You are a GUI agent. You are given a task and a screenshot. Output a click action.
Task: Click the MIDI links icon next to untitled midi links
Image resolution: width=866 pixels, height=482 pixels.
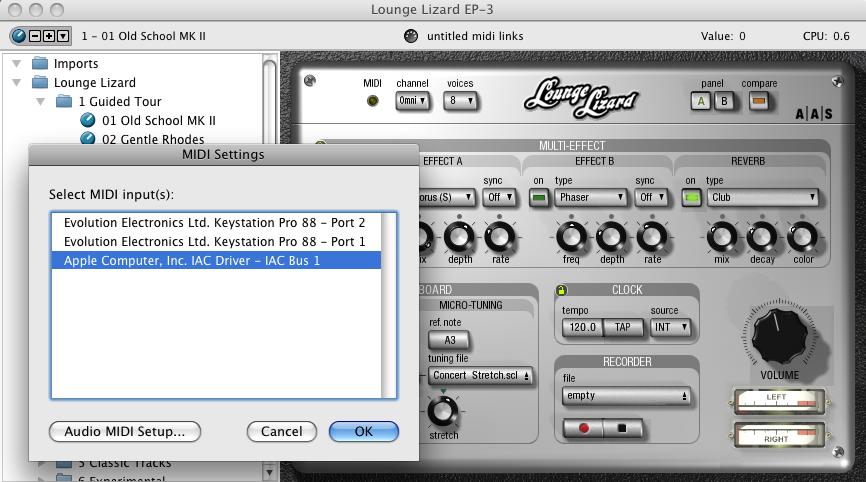coord(411,36)
